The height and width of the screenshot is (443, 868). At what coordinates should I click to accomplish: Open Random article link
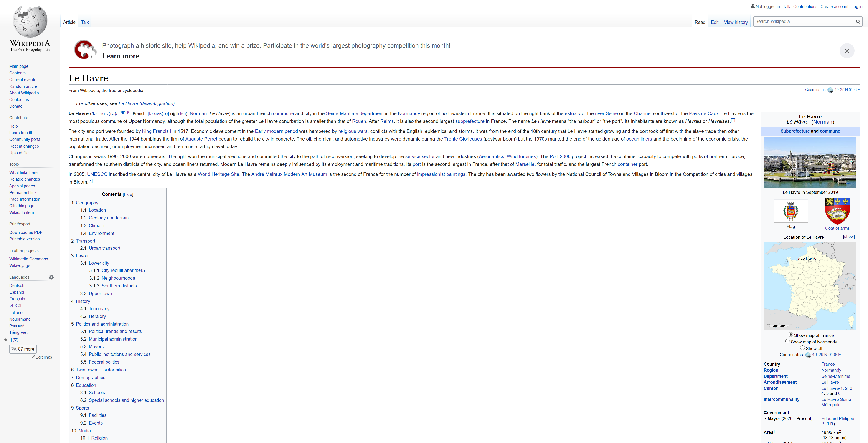click(23, 86)
